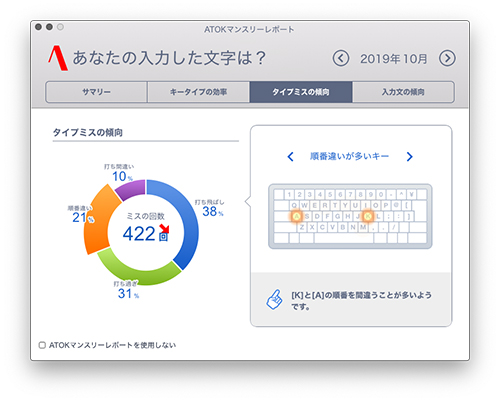Viewport: 500px width, 401px height.
Task: Close the ATOK report window
Action: click(39, 27)
